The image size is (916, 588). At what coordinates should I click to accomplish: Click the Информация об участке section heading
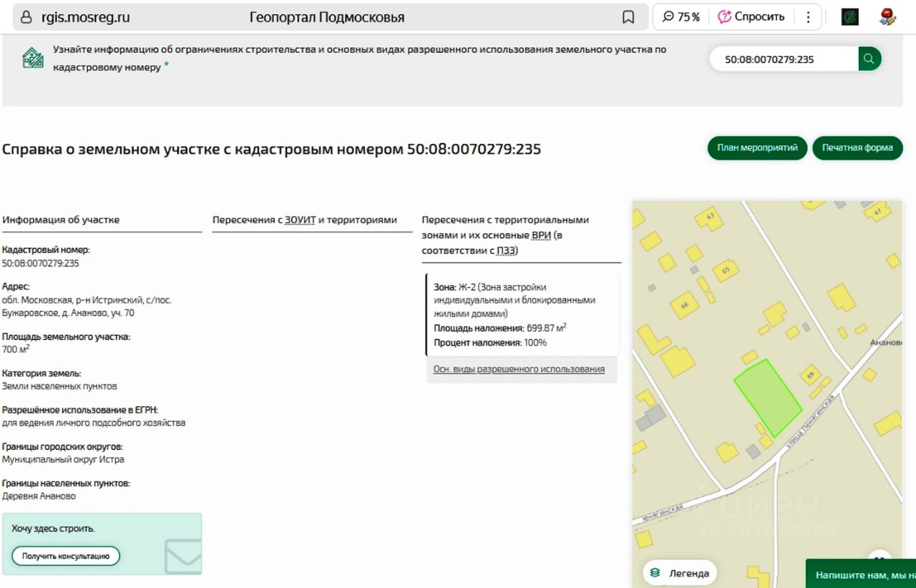click(x=61, y=220)
